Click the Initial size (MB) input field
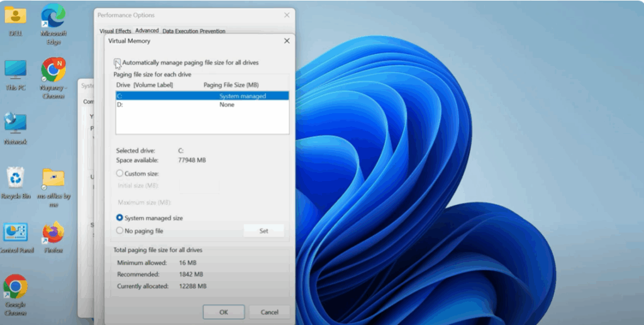The height and width of the screenshot is (325, 644). (199, 185)
